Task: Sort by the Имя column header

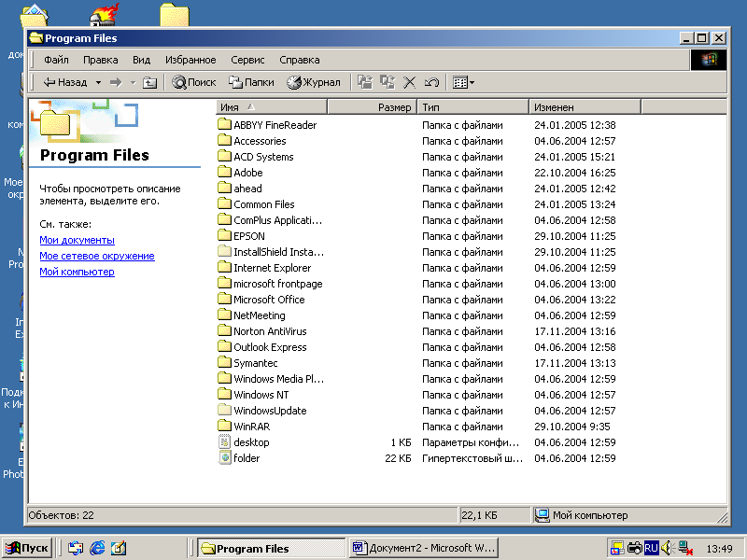Action: coord(272,107)
